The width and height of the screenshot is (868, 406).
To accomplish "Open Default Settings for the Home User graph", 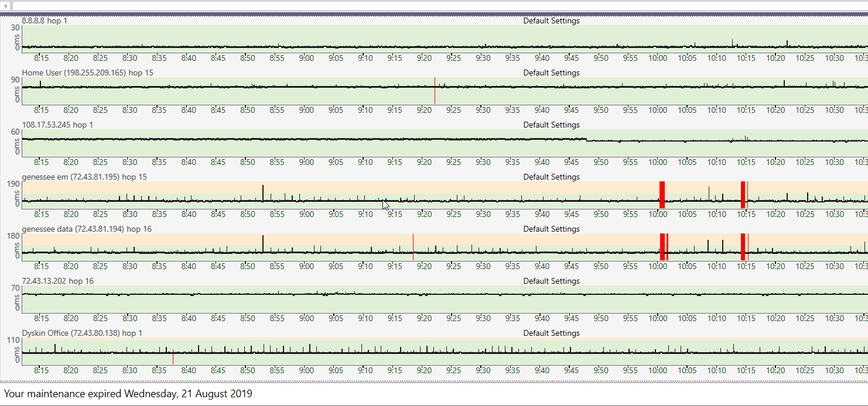I will pos(551,73).
